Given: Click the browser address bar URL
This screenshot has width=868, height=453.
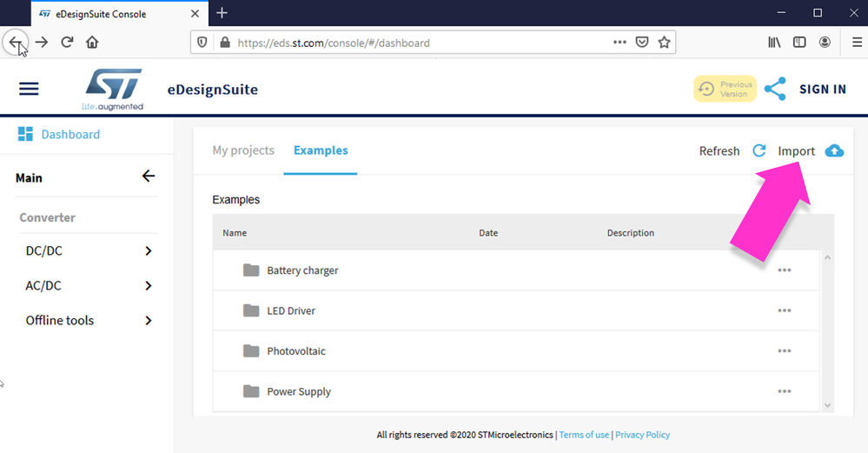Looking at the screenshot, I should [334, 43].
